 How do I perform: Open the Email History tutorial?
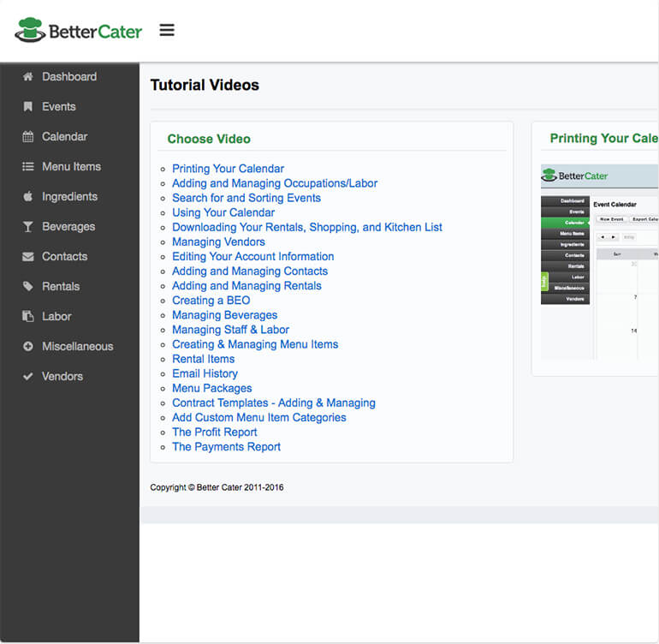[x=205, y=373]
